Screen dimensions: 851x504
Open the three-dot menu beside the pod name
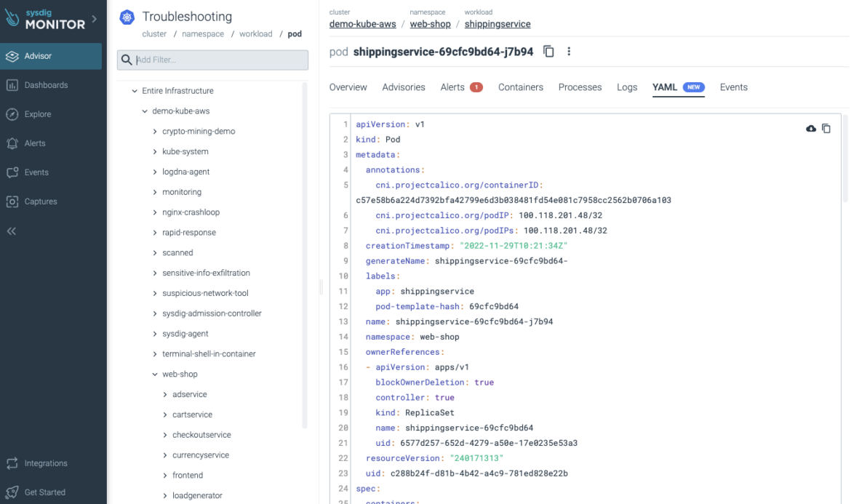pyautogui.click(x=569, y=51)
